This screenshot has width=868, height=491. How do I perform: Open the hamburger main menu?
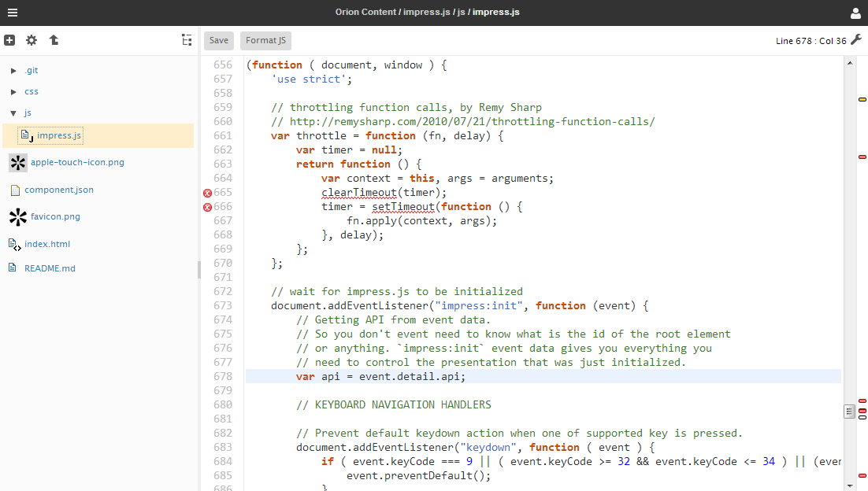13,13
